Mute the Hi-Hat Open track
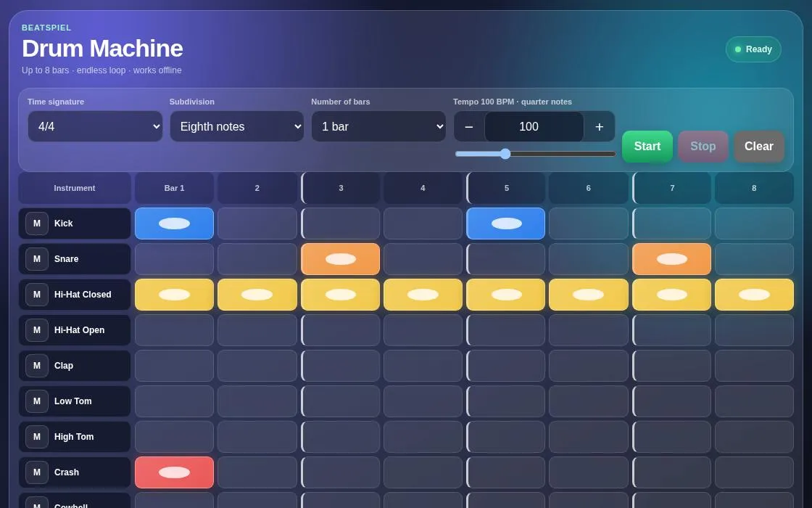Viewport: 812px width, 508px height. coord(37,329)
